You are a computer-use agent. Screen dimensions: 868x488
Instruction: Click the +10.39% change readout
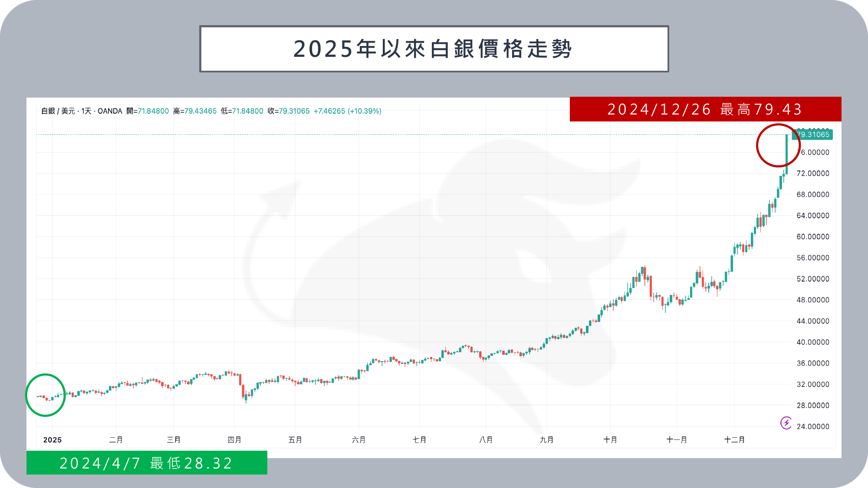[365, 111]
